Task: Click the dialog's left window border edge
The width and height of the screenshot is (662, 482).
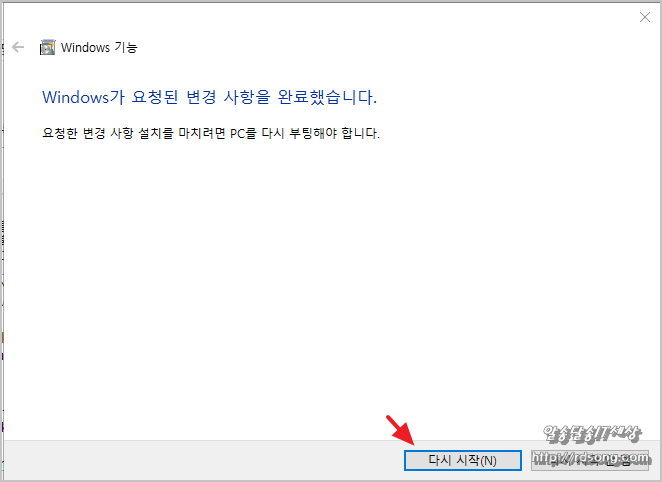Action: (x=3, y=241)
